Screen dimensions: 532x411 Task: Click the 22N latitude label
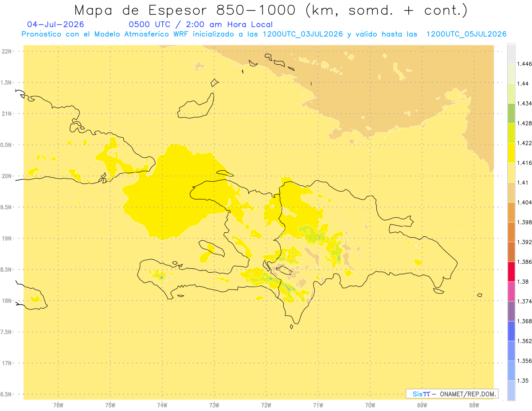[7, 51]
